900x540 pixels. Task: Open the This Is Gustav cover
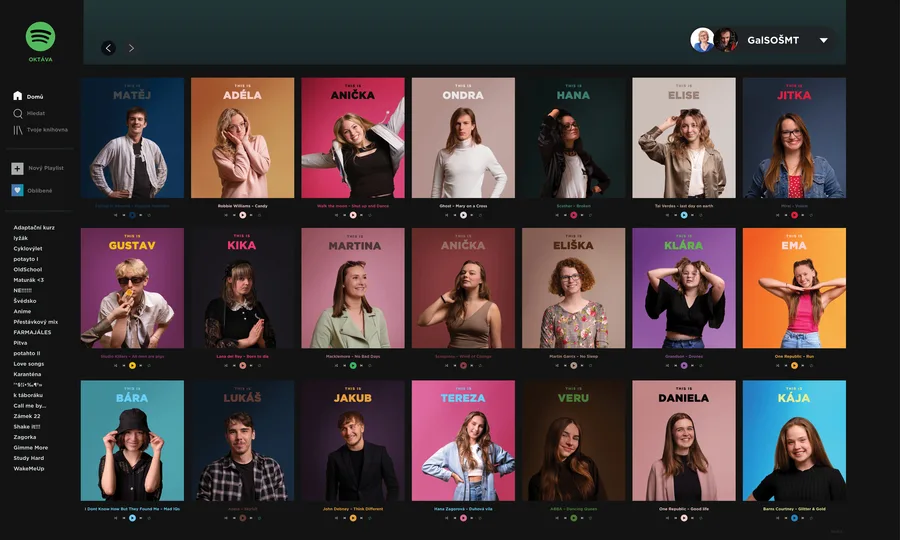click(x=132, y=288)
